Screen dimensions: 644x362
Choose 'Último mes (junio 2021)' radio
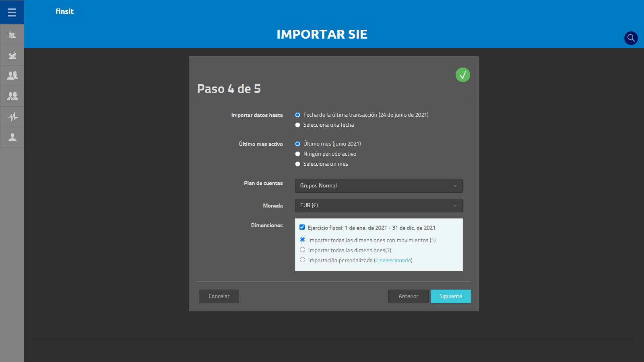(298, 144)
